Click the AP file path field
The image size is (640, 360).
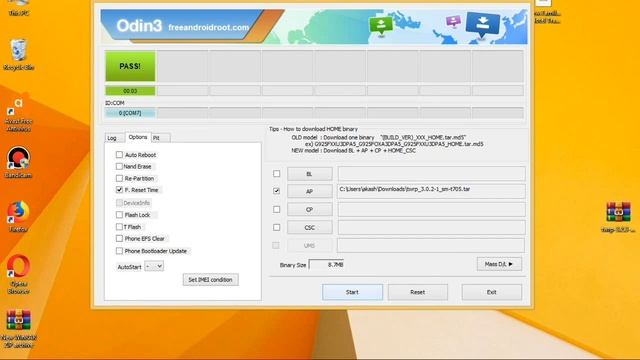431,191
